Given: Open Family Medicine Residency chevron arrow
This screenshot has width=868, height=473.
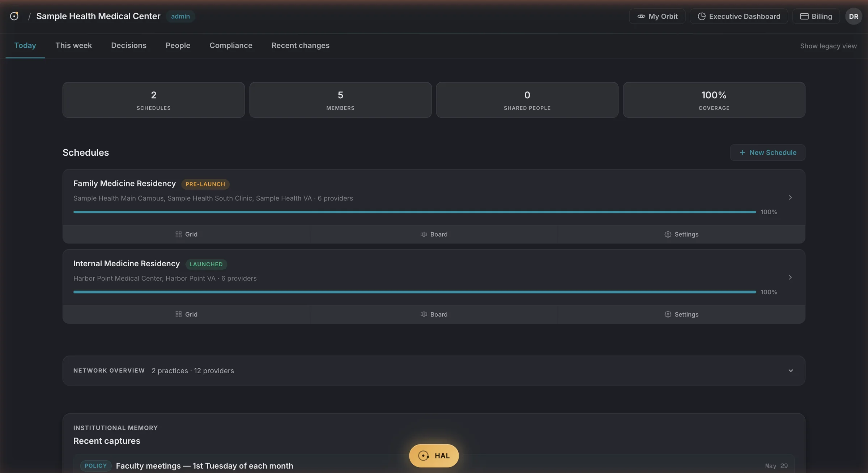Looking at the screenshot, I should 790,197.
